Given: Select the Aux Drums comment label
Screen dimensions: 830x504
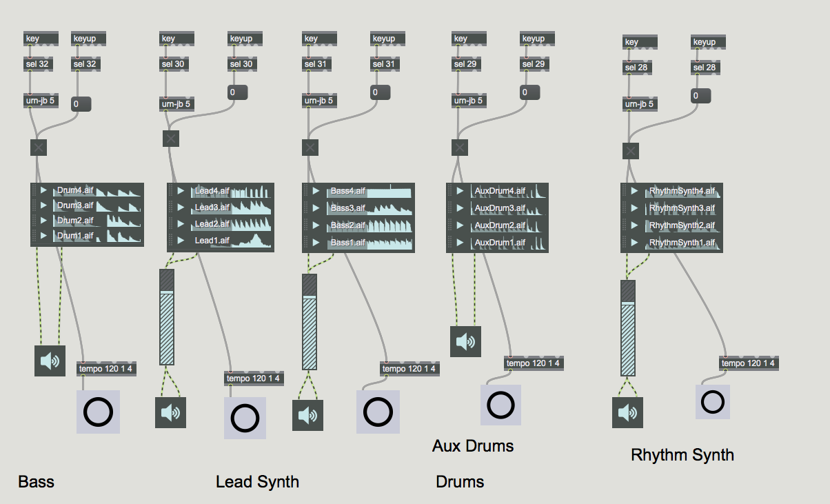Looking at the screenshot, I should 473,445.
